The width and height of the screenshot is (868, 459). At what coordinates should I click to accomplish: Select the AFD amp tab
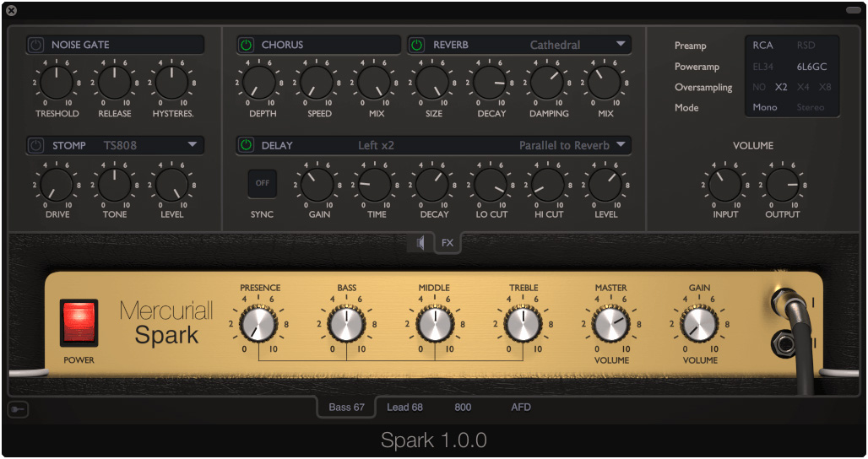click(521, 408)
